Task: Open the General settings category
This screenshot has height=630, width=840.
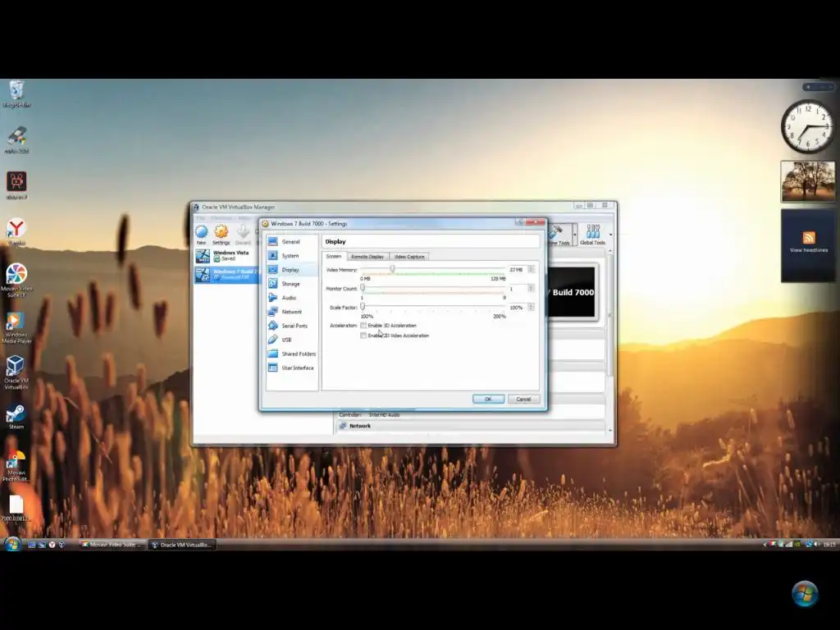Action: 292,242
